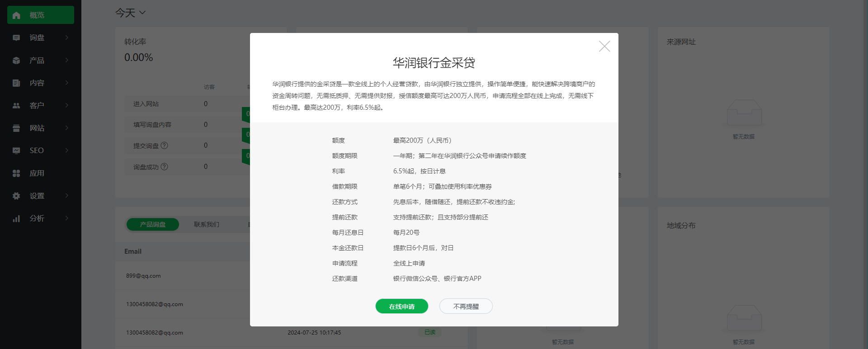Screen dimensions: 868x349
Task: Expand the 内容 sidebar chevron
Action: coord(67,83)
